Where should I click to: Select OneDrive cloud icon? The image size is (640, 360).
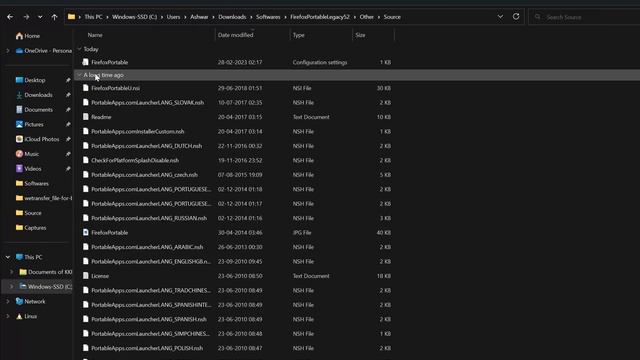[19, 51]
